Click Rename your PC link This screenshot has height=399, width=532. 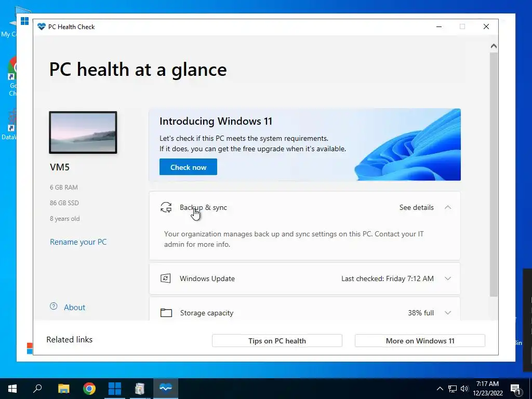click(x=78, y=242)
